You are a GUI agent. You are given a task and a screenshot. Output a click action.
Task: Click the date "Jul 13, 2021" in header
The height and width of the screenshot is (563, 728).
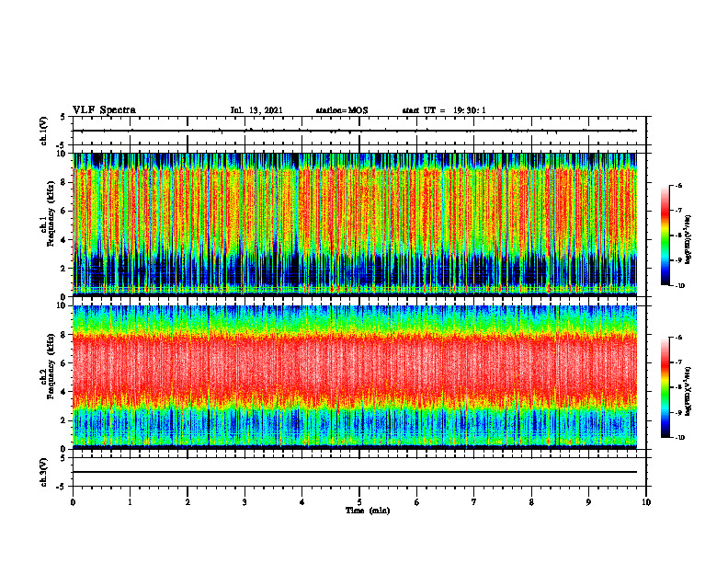[256, 110]
